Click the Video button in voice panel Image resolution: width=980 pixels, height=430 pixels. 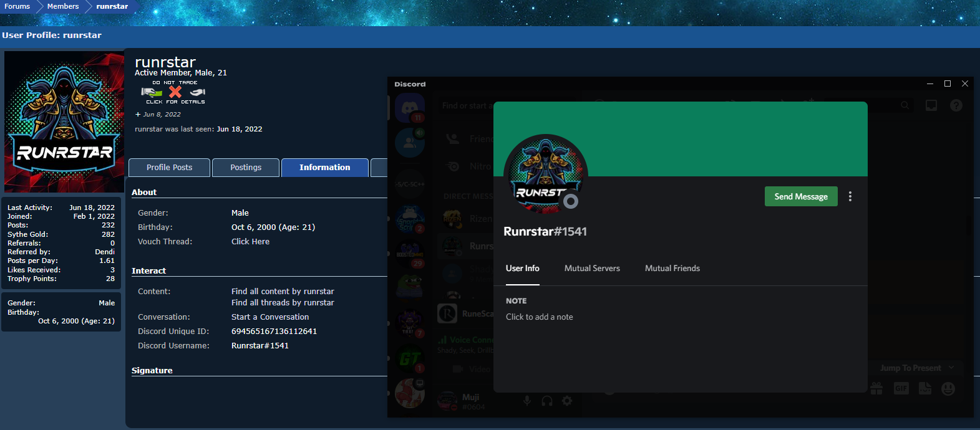click(471, 370)
